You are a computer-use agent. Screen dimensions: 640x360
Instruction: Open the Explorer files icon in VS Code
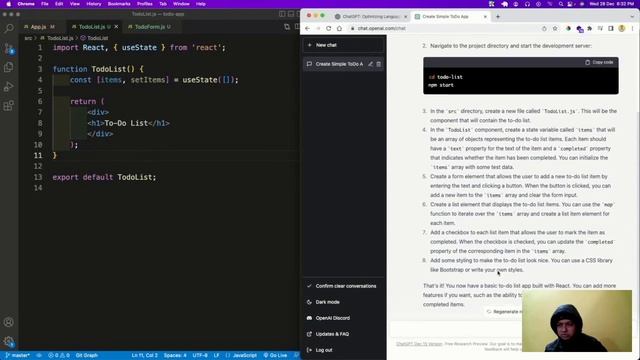(x=9, y=67)
